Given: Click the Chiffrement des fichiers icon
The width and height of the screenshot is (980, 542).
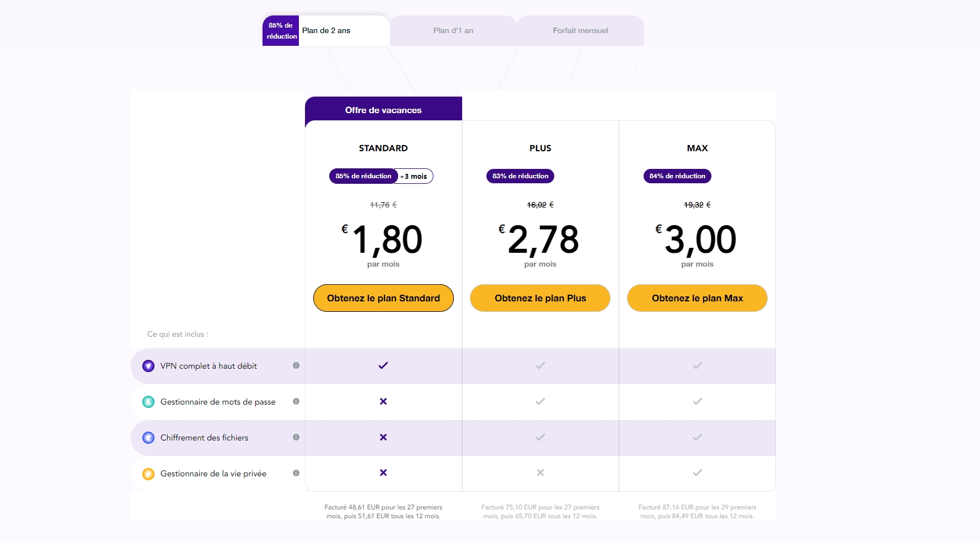Looking at the screenshot, I should click(148, 438).
